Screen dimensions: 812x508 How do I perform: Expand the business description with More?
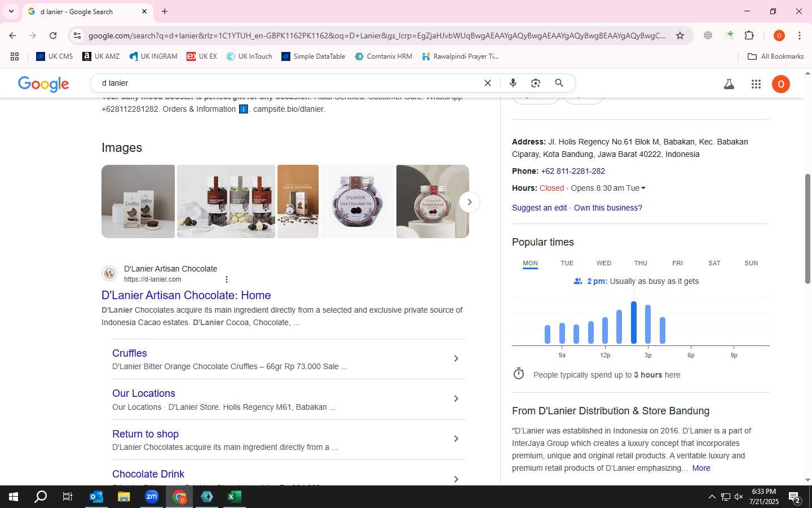click(701, 468)
